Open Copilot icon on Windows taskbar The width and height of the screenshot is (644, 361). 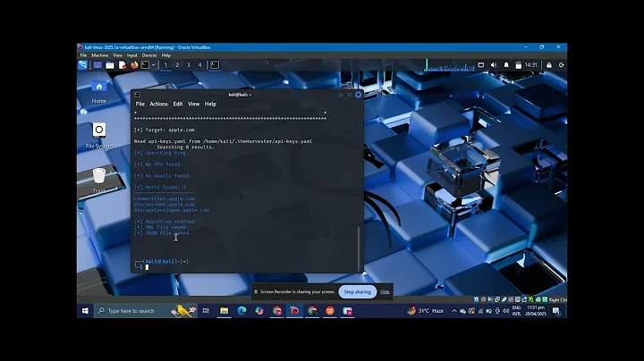pos(259,311)
